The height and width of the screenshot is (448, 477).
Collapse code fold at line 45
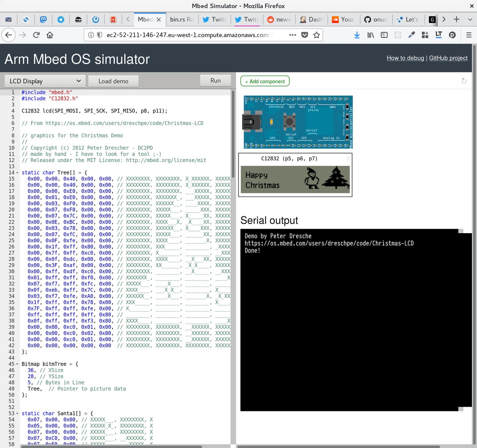tap(17, 364)
